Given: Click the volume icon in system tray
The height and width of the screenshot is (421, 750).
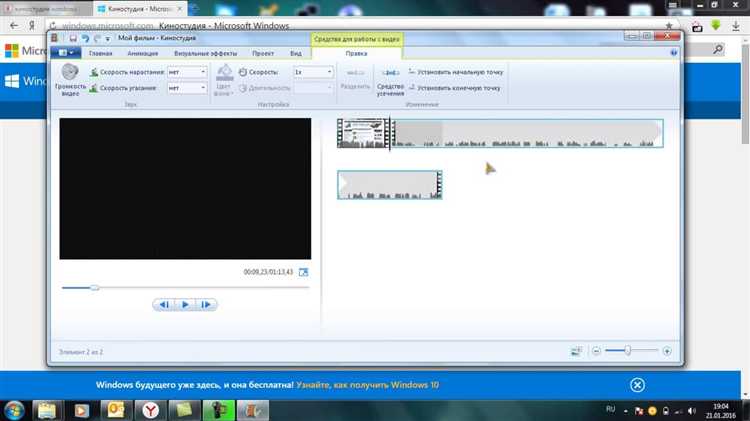Looking at the screenshot, I should click(x=692, y=410).
